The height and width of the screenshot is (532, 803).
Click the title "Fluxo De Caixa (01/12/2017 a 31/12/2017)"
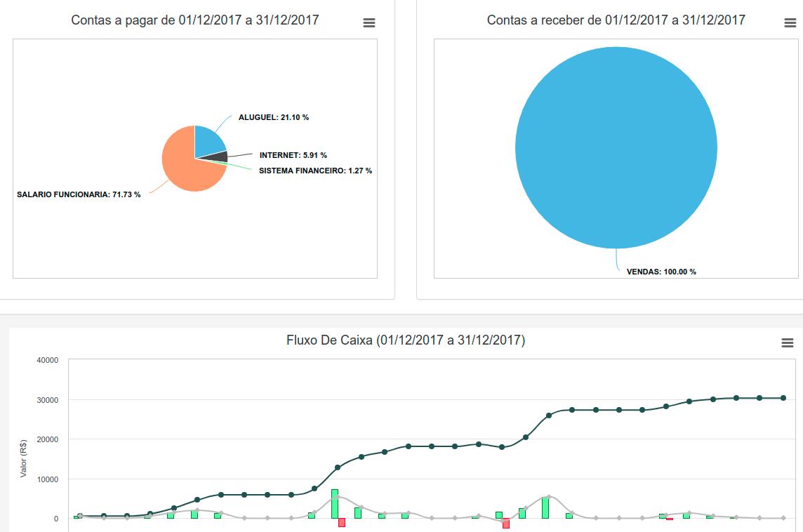pos(406,340)
